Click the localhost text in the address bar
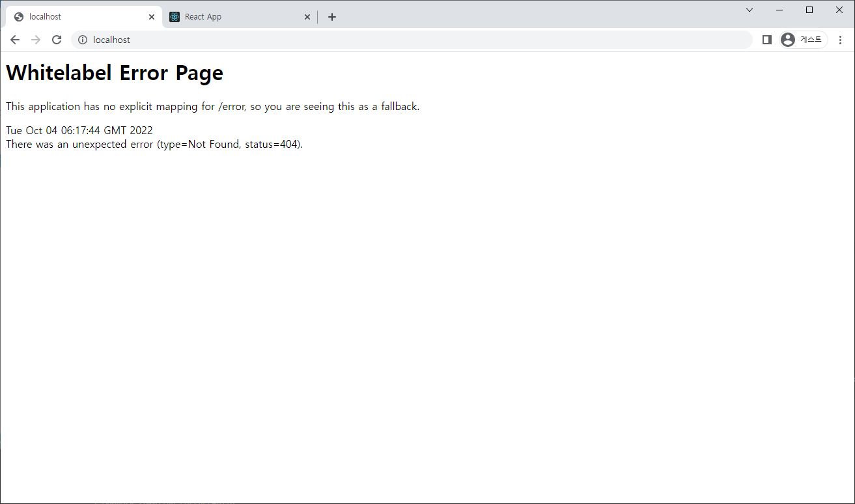This screenshot has height=504, width=855. coord(111,40)
